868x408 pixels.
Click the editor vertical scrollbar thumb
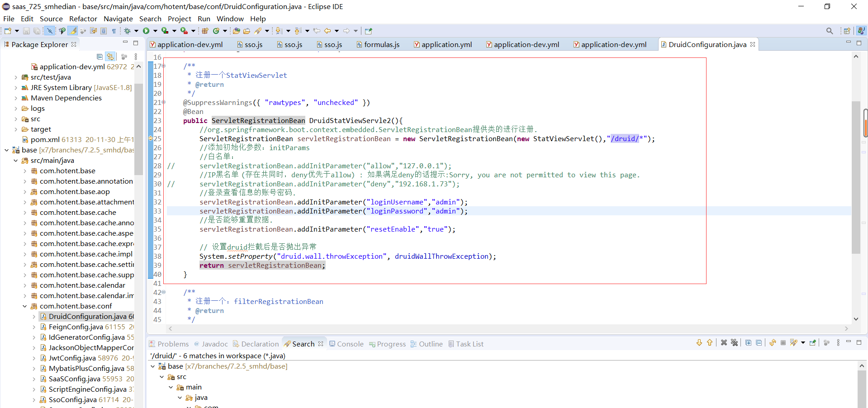coord(855,176)
